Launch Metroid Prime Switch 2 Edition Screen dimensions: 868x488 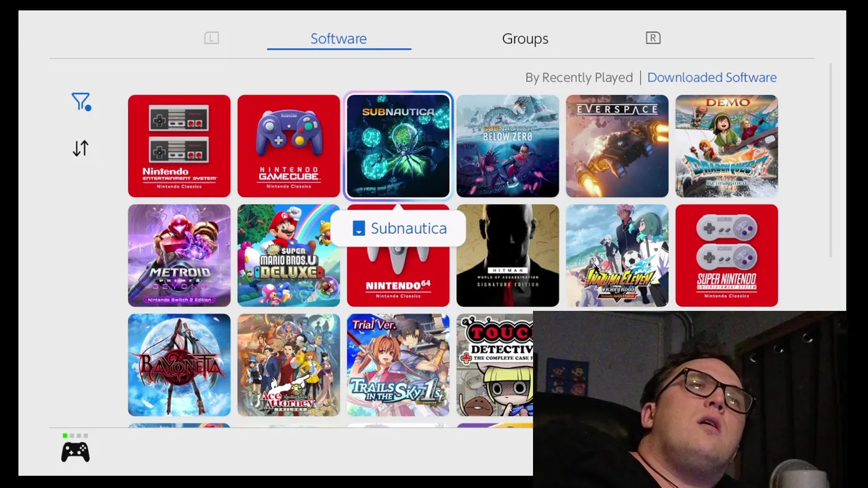coord(179,256)
